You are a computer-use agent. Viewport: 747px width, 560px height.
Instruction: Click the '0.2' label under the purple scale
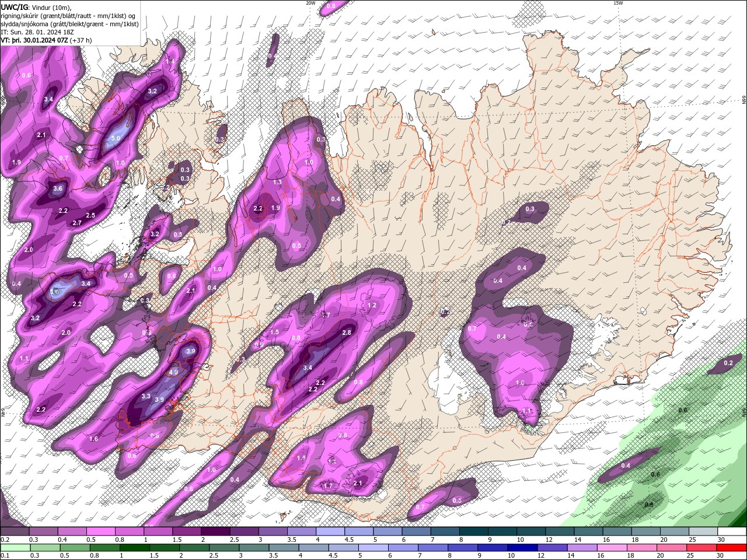5,540
